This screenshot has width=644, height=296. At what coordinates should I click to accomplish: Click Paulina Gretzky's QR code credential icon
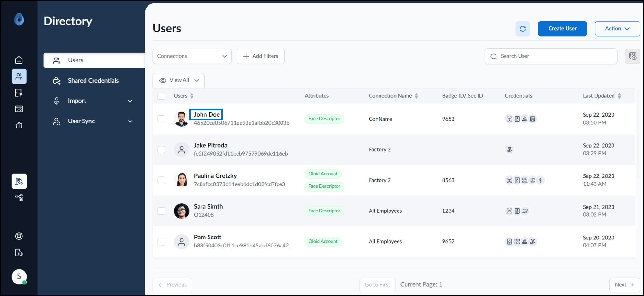pyautogui.click(x=525, y=180)
